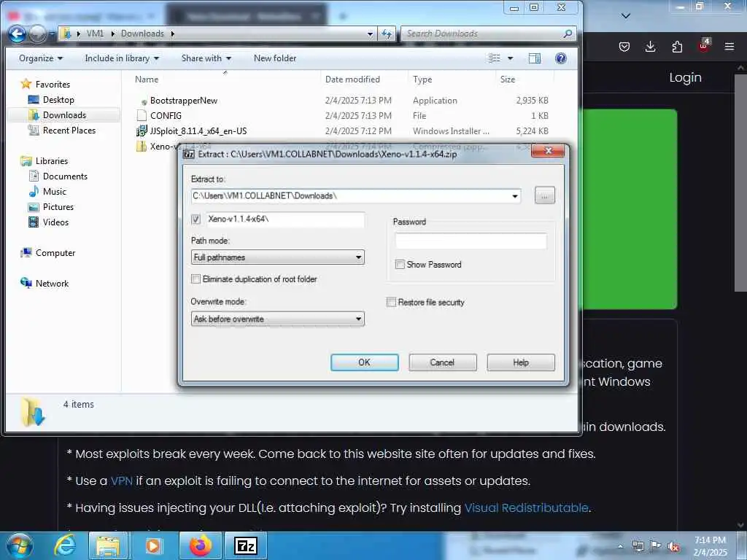Image resolution: width=747 pixels, height=560 pixels.
Task: Open the Windows Start orb
Action: [20, 545]
